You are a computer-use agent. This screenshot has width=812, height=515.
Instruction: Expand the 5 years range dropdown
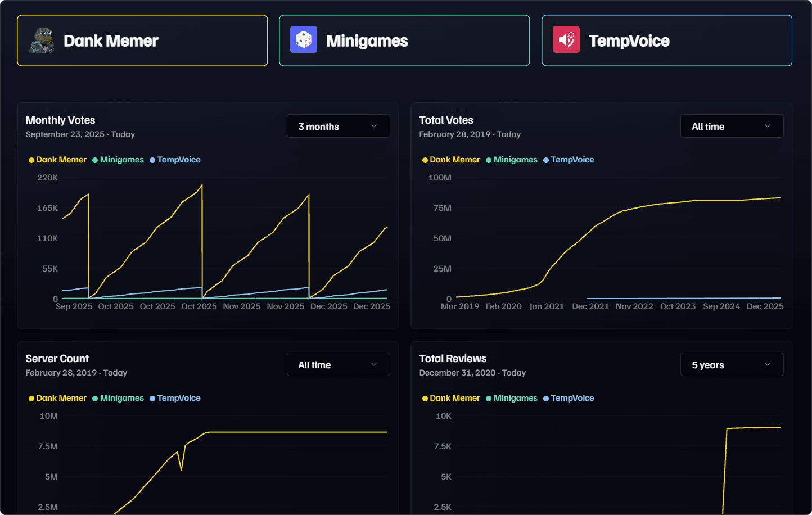click(x=731, y=365)
